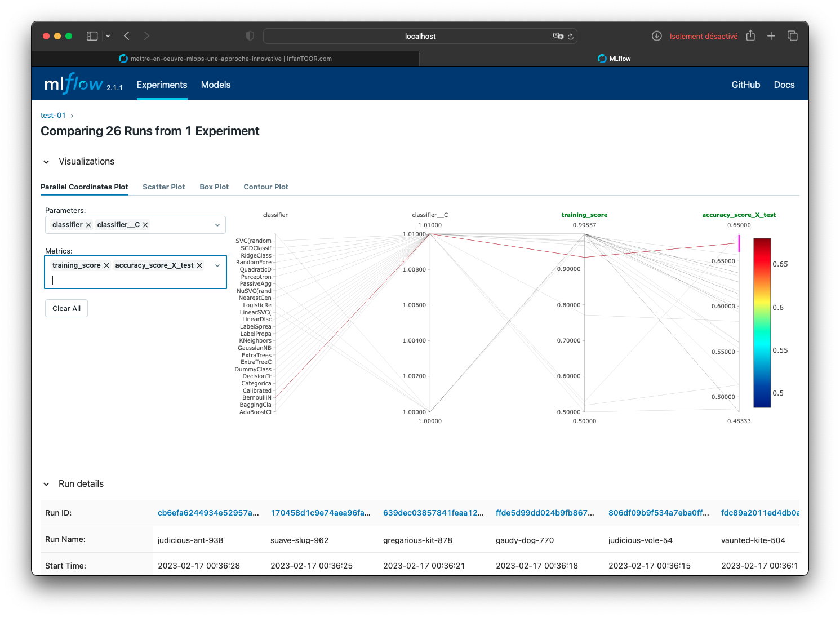Click the Safari sidebar toggle icon
Image resolution: width=840 pixels, height=617 pixels.
92,36
